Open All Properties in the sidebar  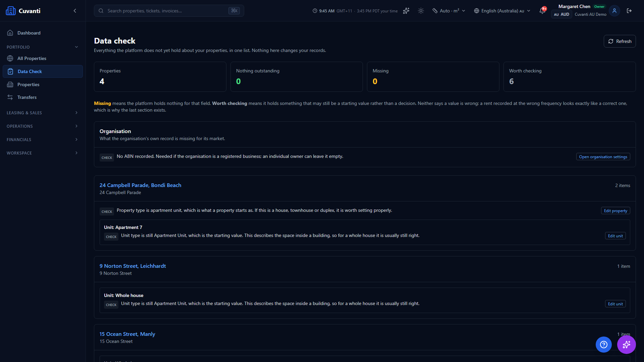pos(43,58)
